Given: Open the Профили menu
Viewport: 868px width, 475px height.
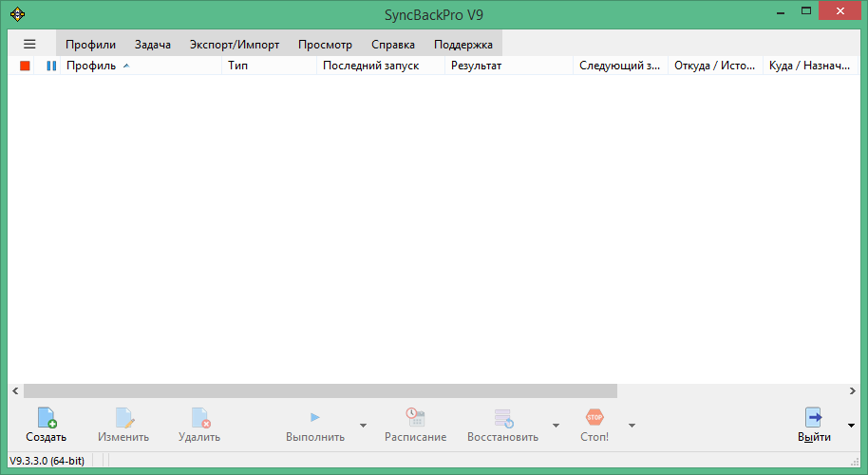Looking at the screenshot, I should (x=90, y=45).
